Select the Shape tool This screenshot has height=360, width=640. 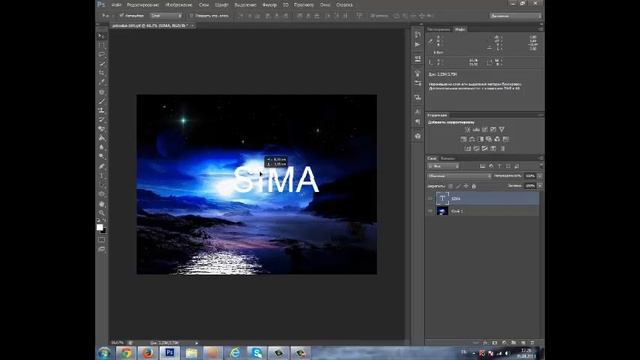click(x=102, y=194)
